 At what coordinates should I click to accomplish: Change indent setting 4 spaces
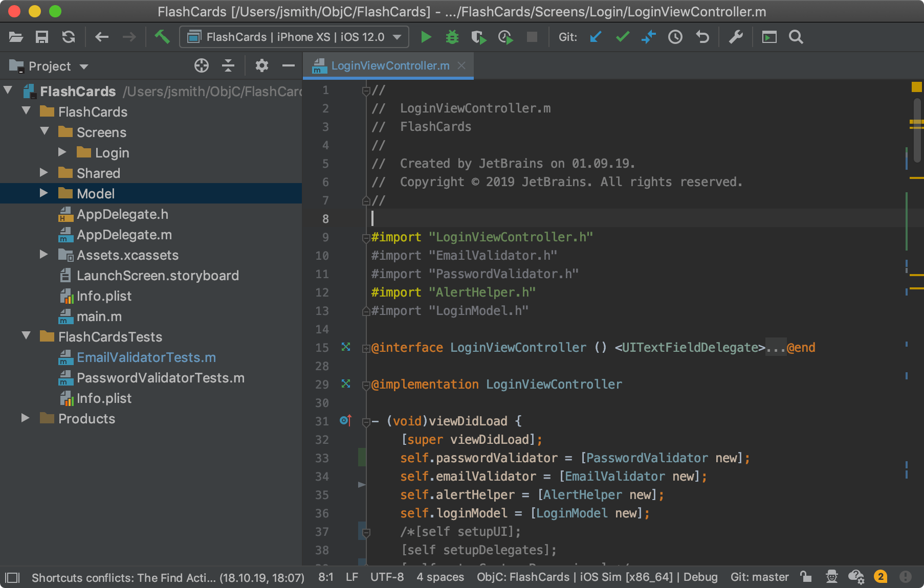[440, 577]
